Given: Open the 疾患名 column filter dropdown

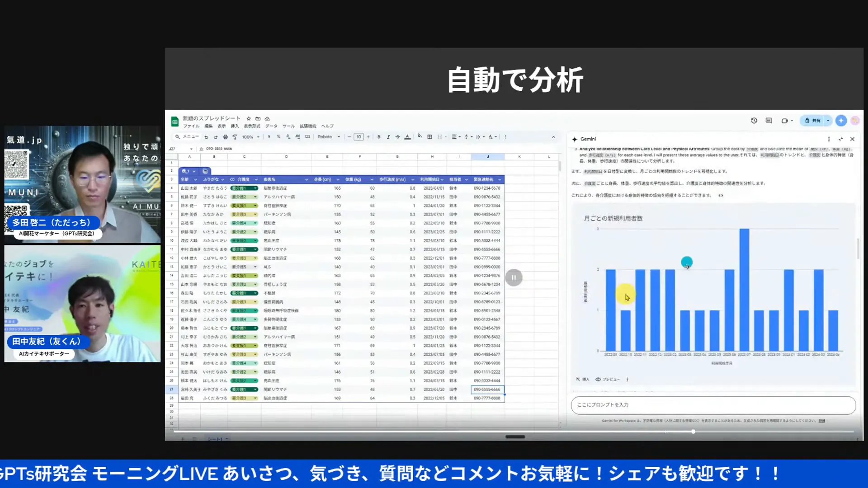Looking at the screenshot, I should point(307,179).
